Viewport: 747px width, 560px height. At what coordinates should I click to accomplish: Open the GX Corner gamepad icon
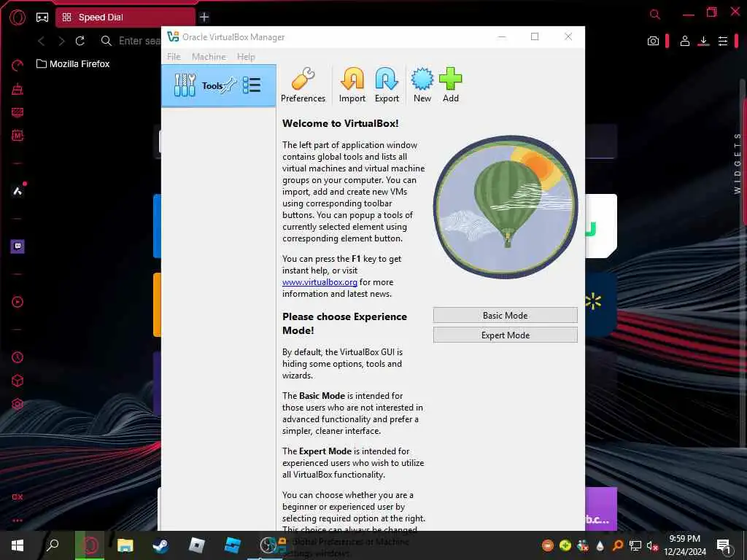click(42, 17)
